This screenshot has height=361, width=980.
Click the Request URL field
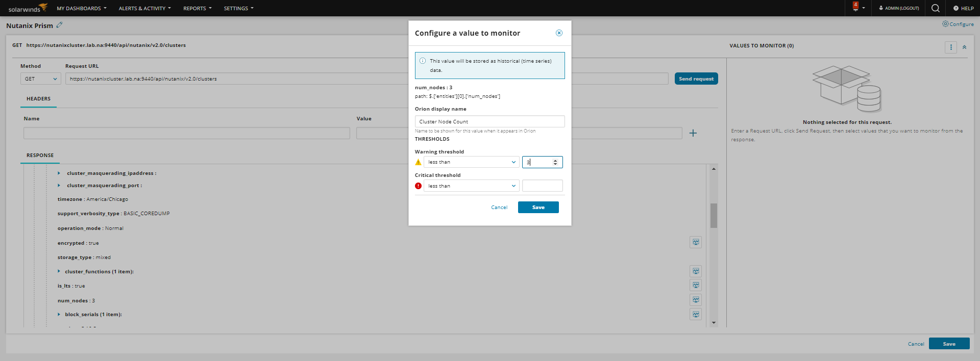point(366,79)
